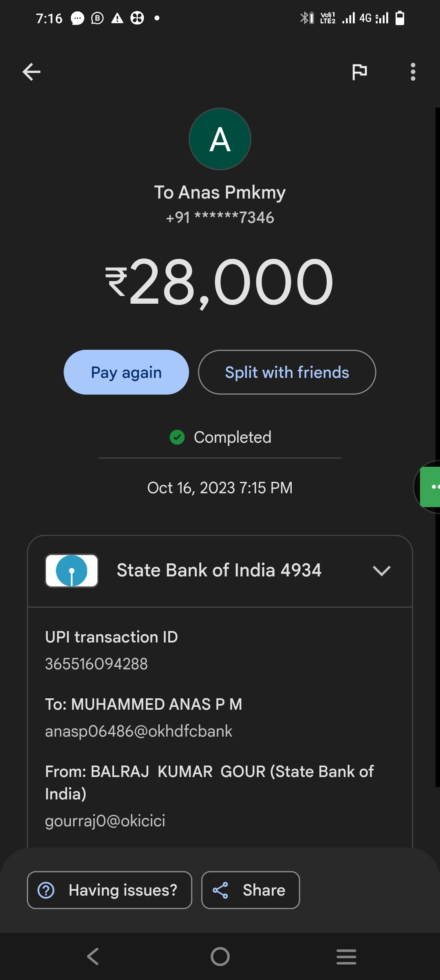Open the Having issues? help button

(110, 890)
